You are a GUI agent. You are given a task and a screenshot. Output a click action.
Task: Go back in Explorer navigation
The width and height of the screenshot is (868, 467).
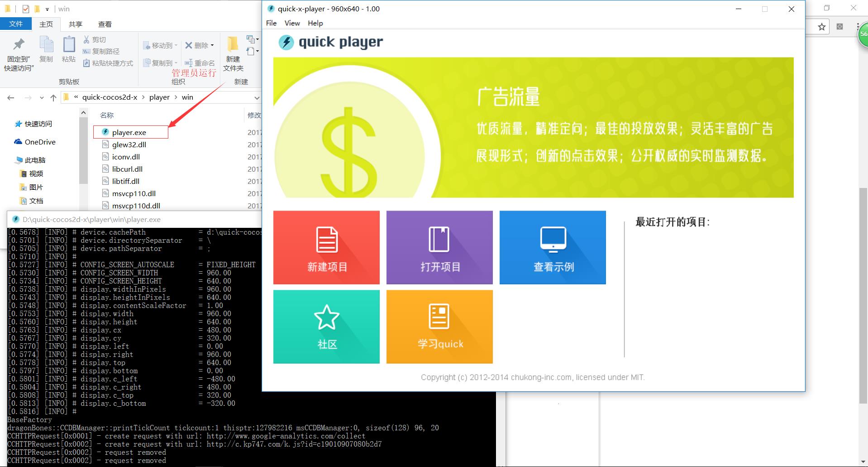point(11,97)
